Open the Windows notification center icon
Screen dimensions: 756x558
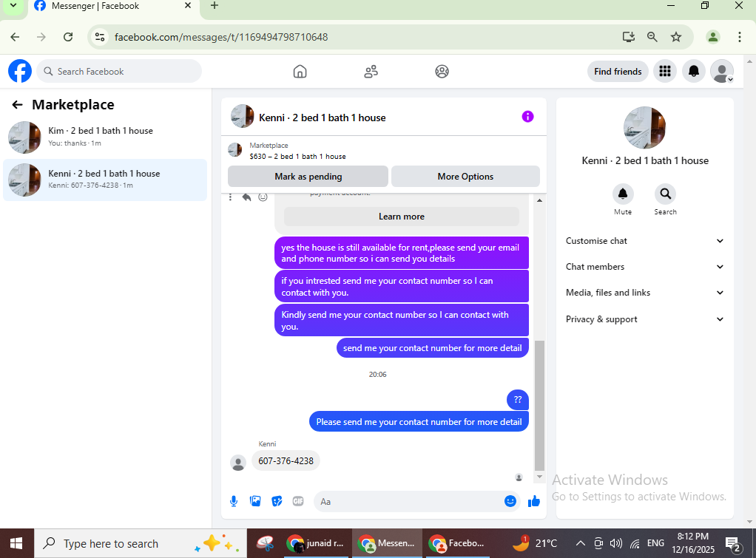(733, 543)
